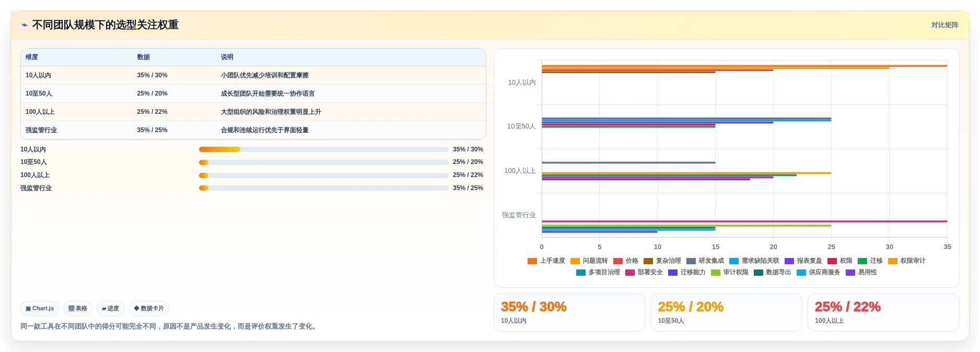
Task: Toggle the 研发集成 legend item
Action: point(705,261)
